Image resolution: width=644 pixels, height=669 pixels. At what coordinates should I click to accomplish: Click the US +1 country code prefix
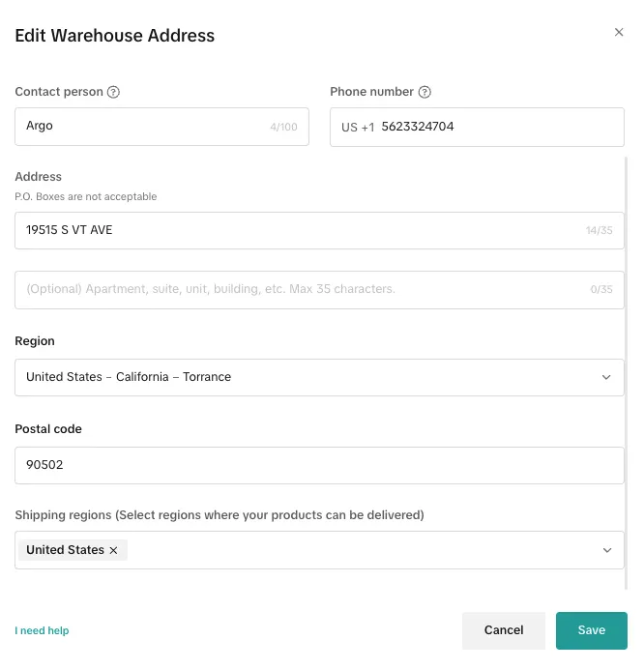357,128
